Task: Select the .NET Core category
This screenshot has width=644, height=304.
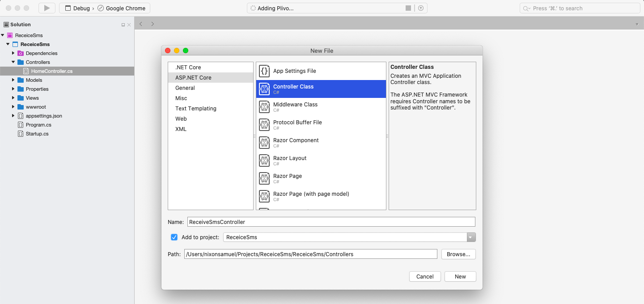Action: coord(188,67)
